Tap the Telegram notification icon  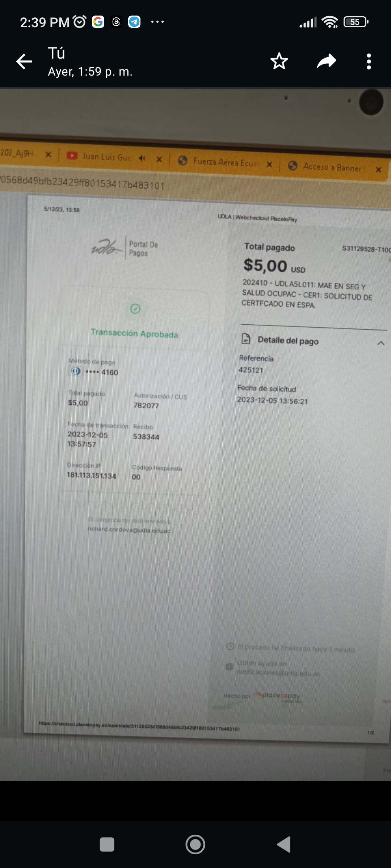point(134,22)
